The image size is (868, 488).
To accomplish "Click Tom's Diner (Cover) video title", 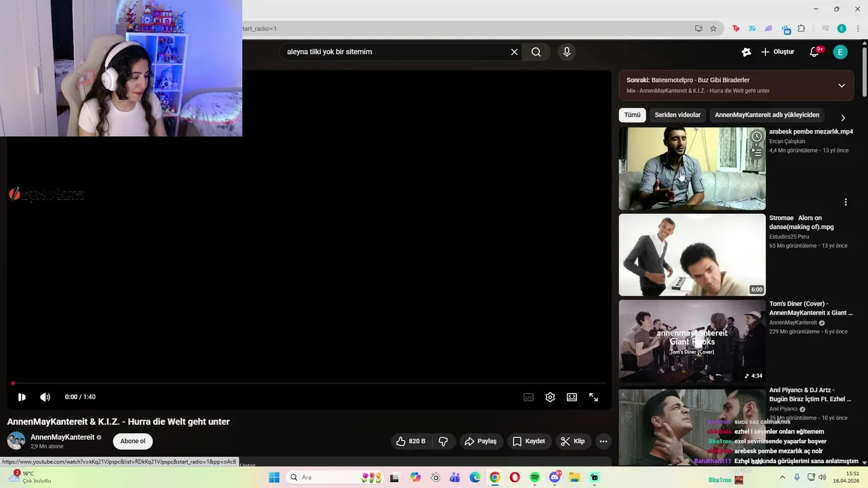I will click(x=810, y=308).
